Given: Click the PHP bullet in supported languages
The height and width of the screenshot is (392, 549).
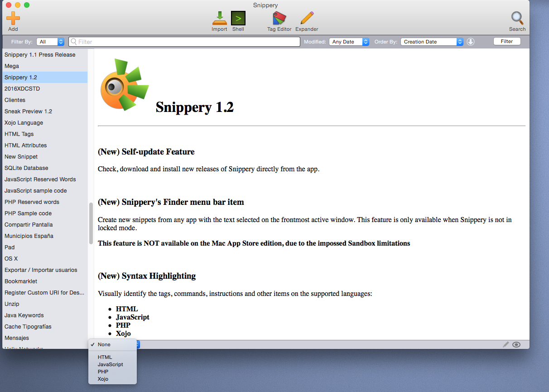Looking at the screenshot, I should (123, 325).
